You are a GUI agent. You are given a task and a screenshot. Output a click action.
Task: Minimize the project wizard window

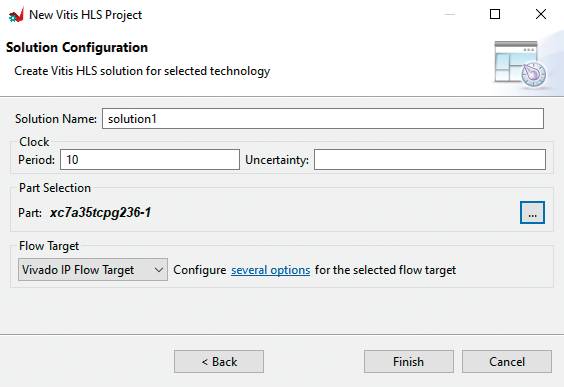click(x=450, y=14)
